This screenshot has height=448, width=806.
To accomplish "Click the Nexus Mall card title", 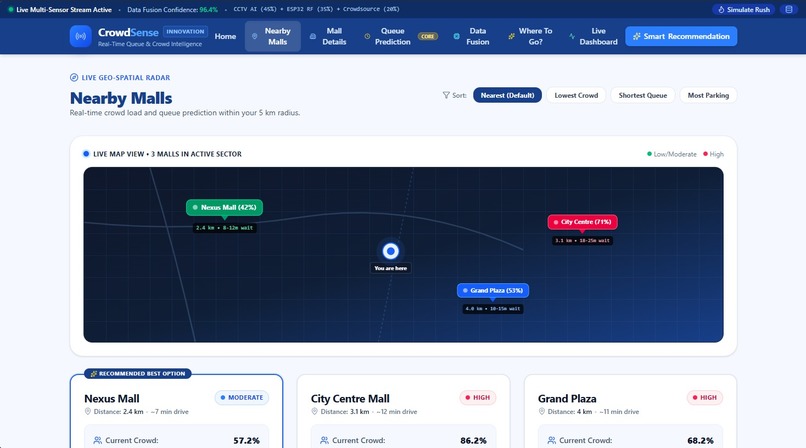I will click(112, 399).
